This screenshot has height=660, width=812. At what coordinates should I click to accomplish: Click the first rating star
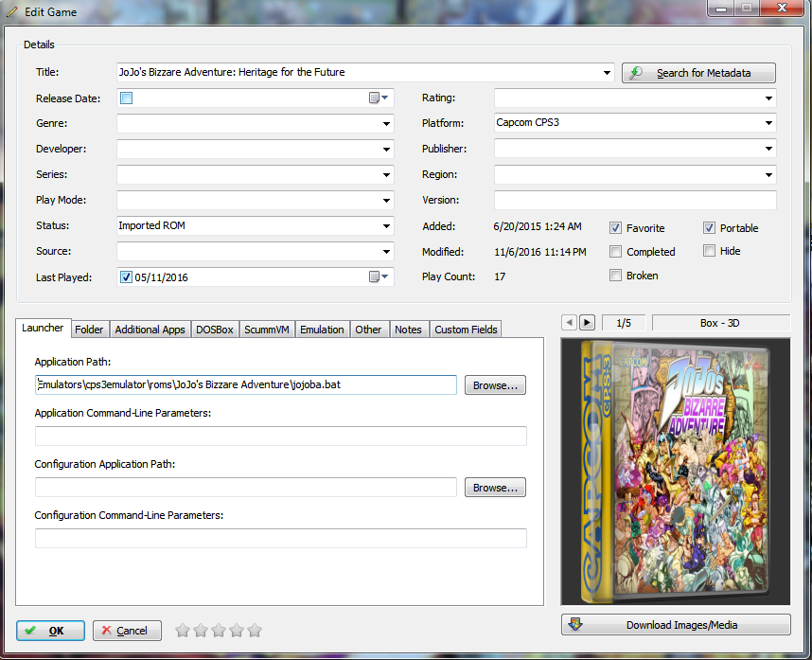click(x=183, y=631)
